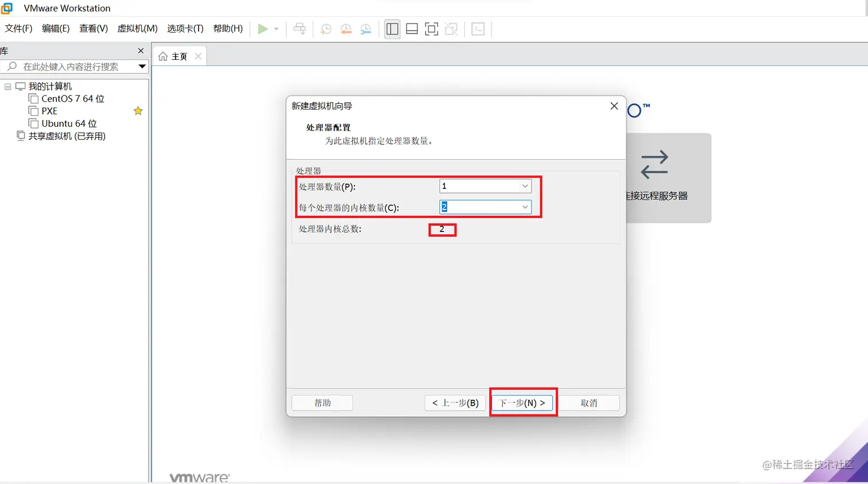
Task: Open the console view icon
Action: click(x=478, y=29)
